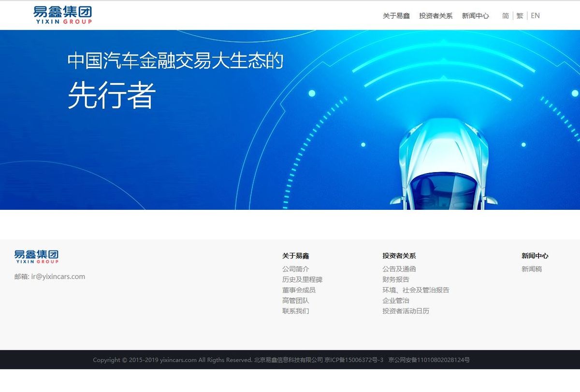Click banner text 中国汽车金融交易大生态的

point(175,61)
